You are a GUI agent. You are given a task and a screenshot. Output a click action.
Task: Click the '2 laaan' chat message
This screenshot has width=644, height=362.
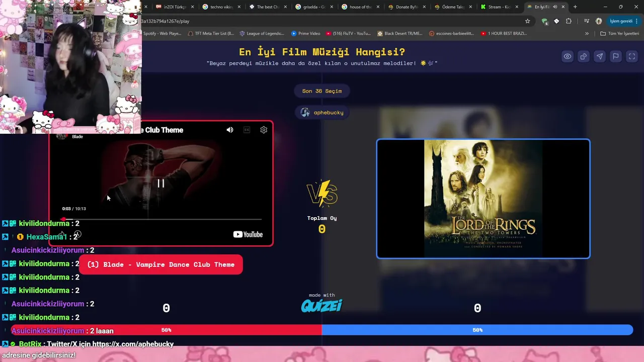point(102,331)
